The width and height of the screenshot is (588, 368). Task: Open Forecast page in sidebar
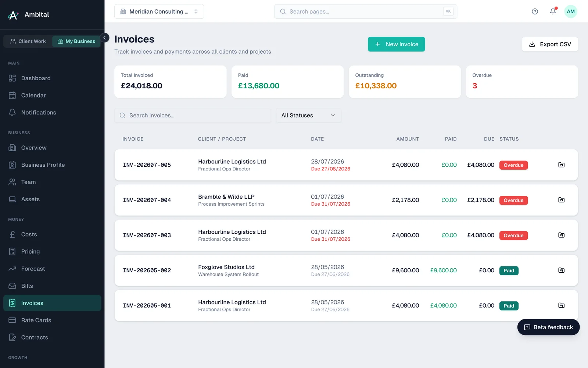52,269
